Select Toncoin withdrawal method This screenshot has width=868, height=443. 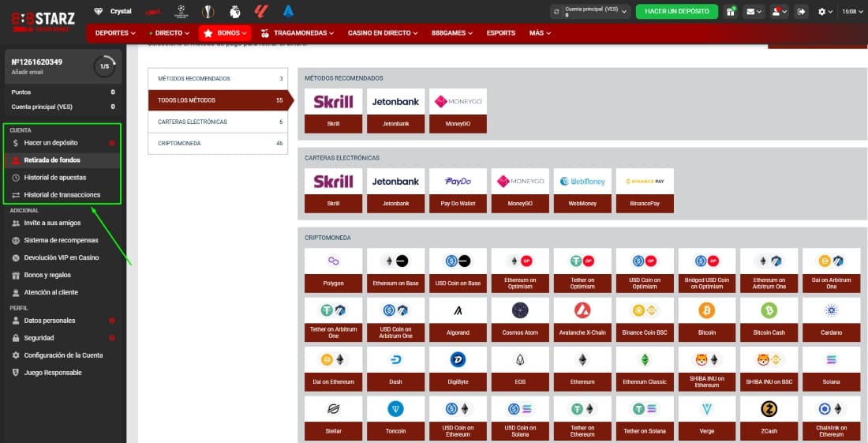[x=395, y=418]
